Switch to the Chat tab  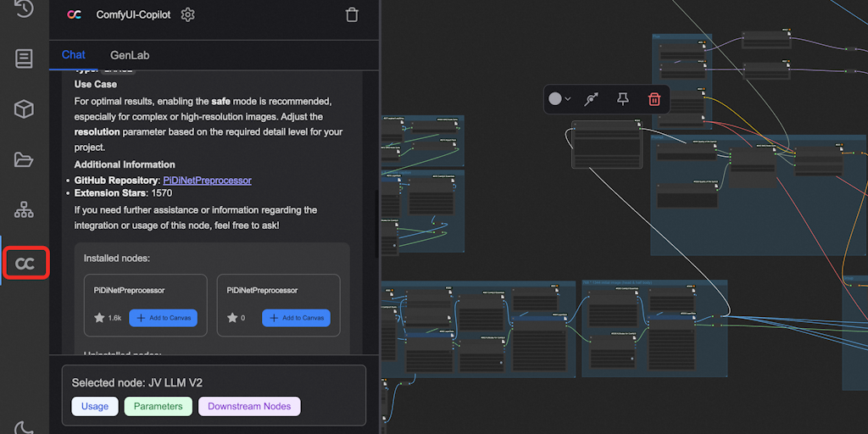tap(74, 55)
